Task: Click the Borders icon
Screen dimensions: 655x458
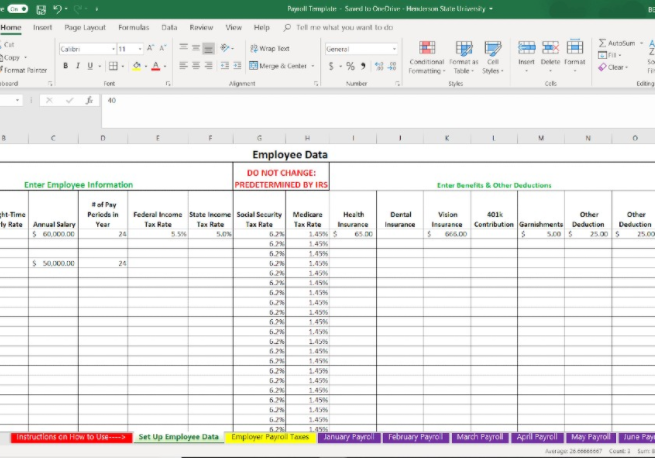Action: 113,66
